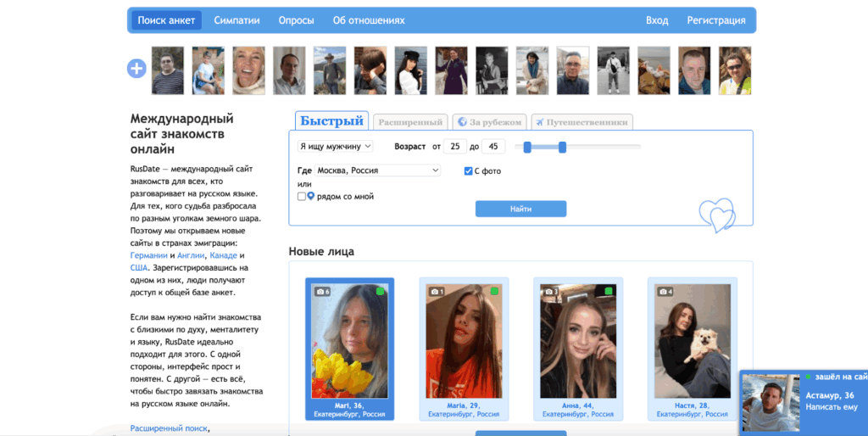The width and height of the screenshot is (868, 436).
Task: Click the blue plus icon before the photo strip
Action: 136,69
